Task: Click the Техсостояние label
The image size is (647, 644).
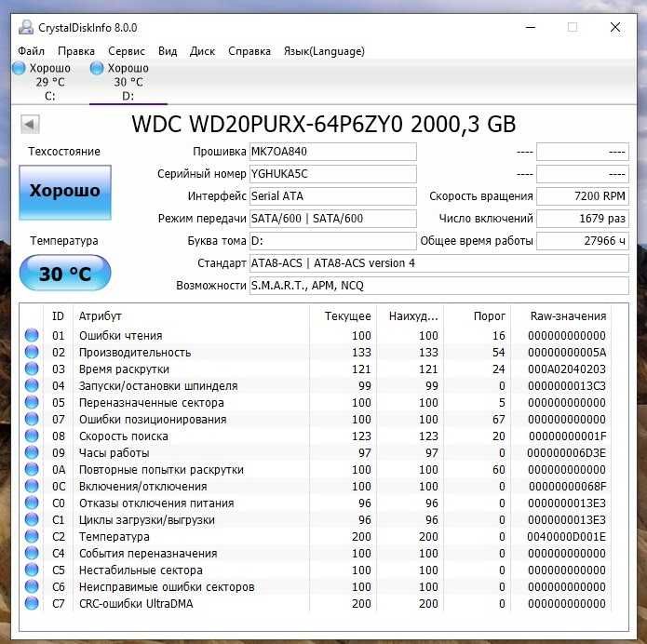Action: (x=64, y=152)
